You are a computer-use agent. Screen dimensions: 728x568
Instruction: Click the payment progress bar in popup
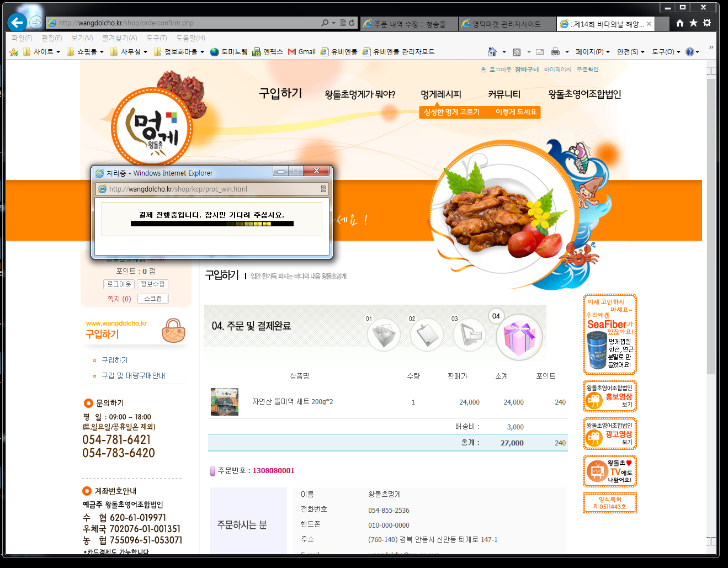[x=212, y=224]
